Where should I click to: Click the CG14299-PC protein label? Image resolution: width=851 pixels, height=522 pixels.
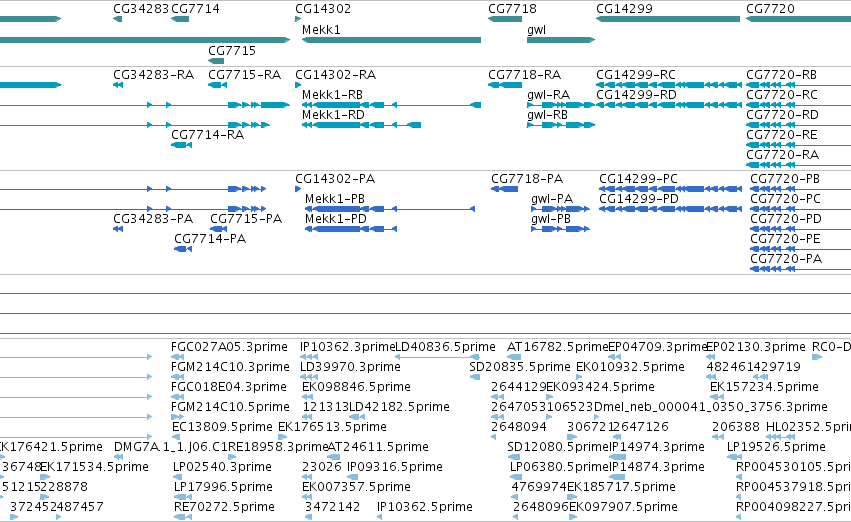638,179
